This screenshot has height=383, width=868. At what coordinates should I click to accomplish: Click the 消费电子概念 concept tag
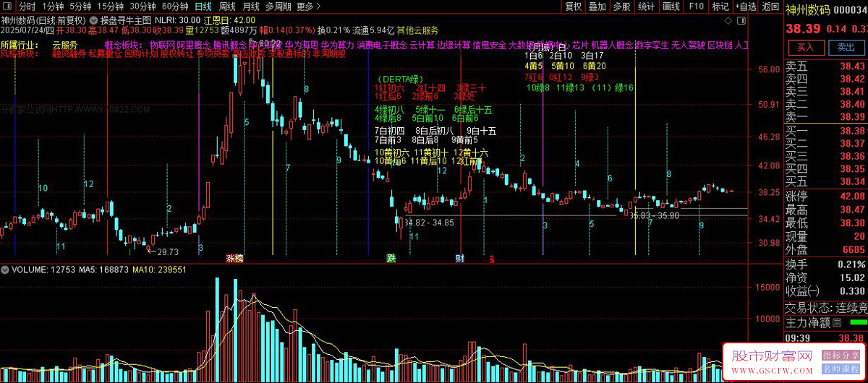pyautogui.click(x=381, y=45)
